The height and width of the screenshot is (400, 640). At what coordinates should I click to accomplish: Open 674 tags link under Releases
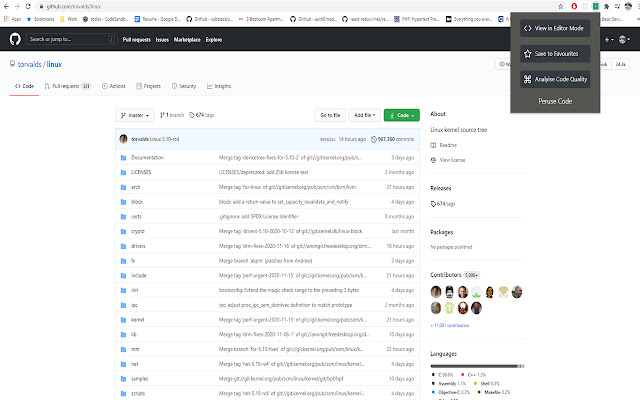click(443, 204)
